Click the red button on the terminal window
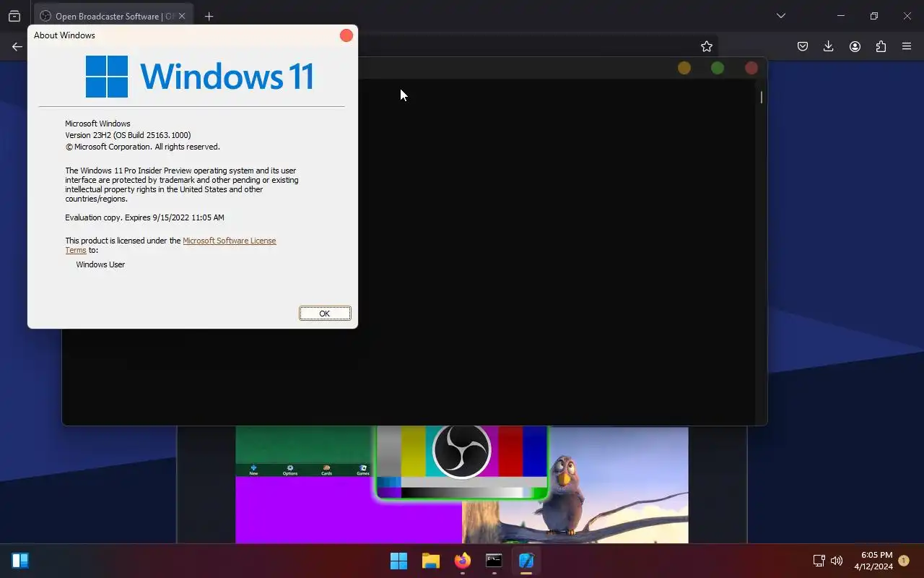 click(x=751, y=68)
